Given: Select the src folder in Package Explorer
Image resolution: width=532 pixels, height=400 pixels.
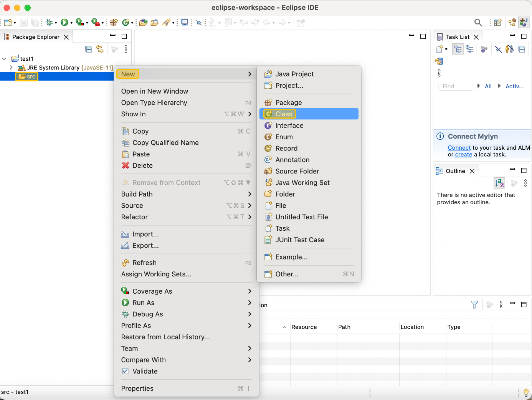Looking at the screenshot, I should coord(27,77).
